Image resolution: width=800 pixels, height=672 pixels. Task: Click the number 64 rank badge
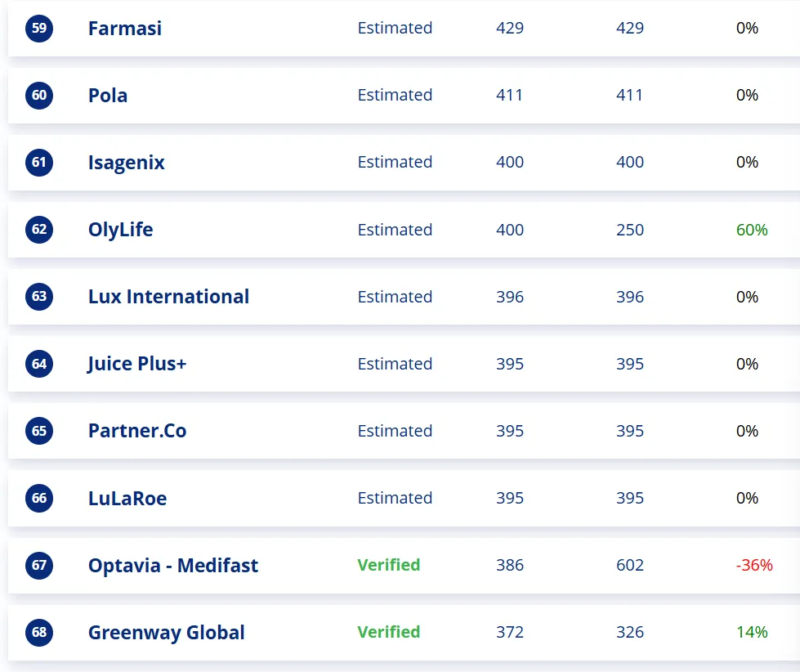pos(39,364)
